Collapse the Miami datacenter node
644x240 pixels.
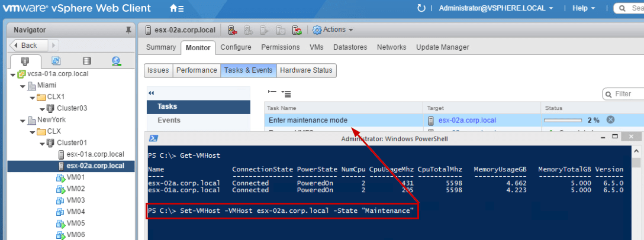22,86
